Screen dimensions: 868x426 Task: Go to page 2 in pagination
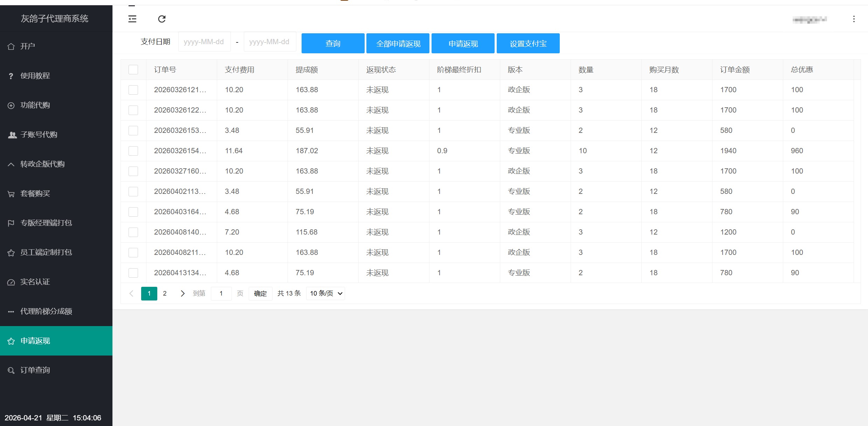[x=165, y=293]
